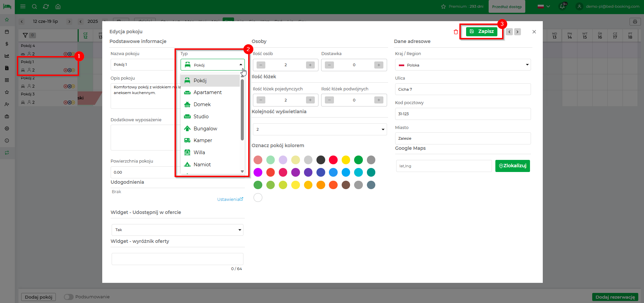Pick the white empty color swatch
Image resolution: width=644 pixels, height=303 pixels.
[258, 198]
